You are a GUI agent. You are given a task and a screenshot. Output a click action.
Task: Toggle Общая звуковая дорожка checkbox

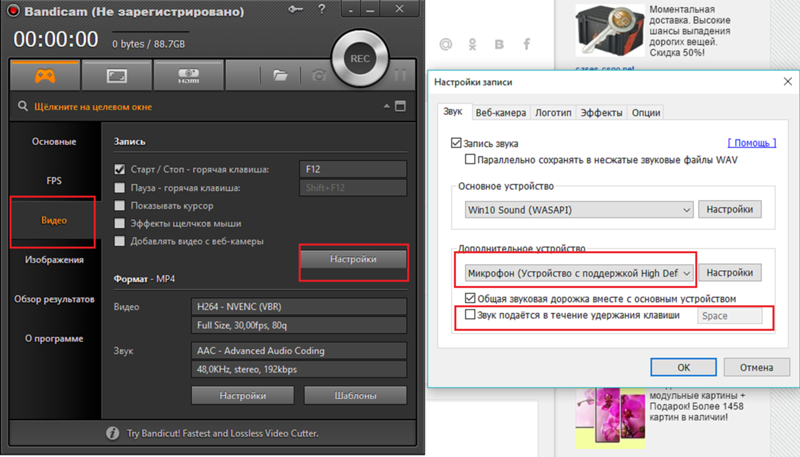click(x=470, y=298)
